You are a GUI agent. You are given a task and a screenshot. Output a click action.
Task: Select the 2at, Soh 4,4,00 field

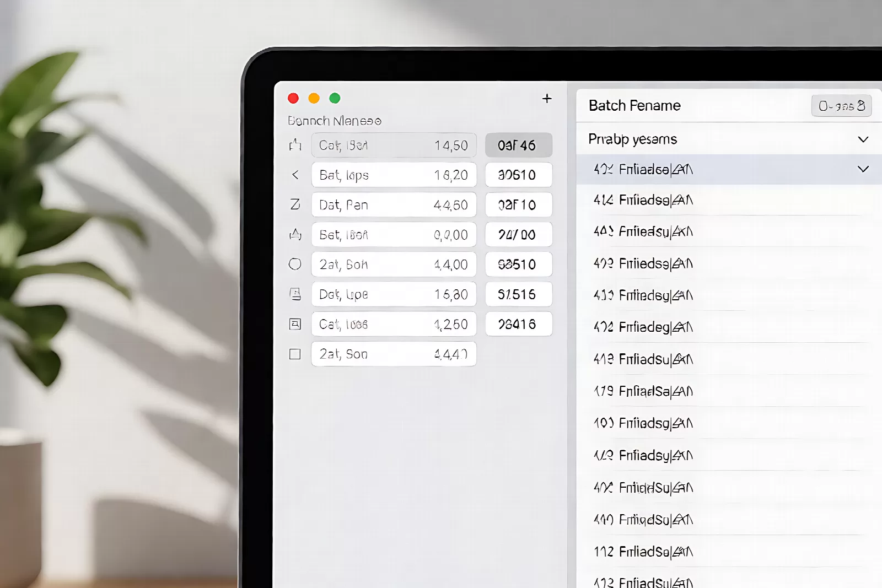394,264
